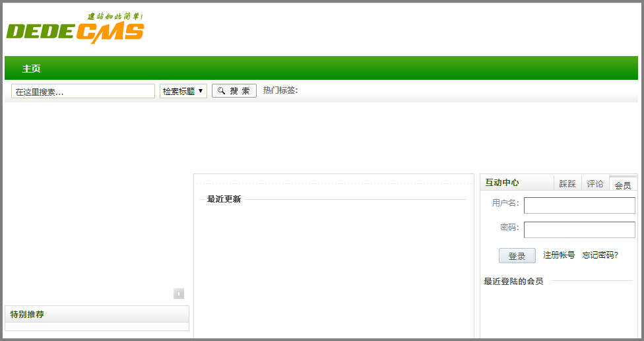
Task: Focus the 在这里搜索 search field
Action: coord(83,91)
